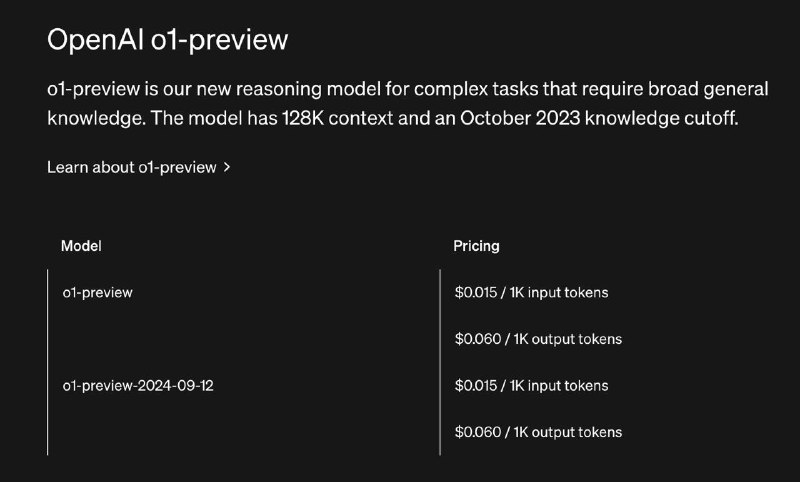Click o1-preview's $0.060 output tokens price

coord(538,339)
